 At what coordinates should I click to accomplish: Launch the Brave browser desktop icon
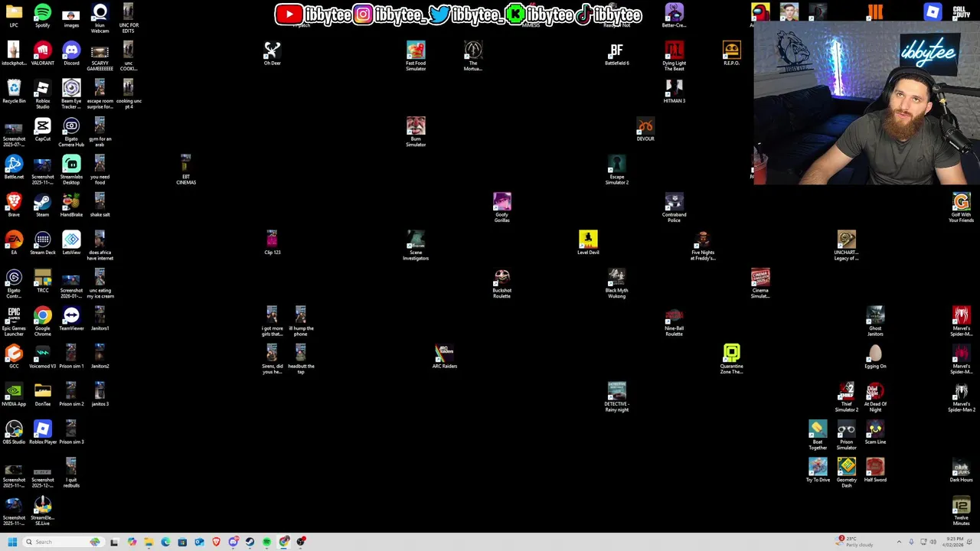point(14,205)
